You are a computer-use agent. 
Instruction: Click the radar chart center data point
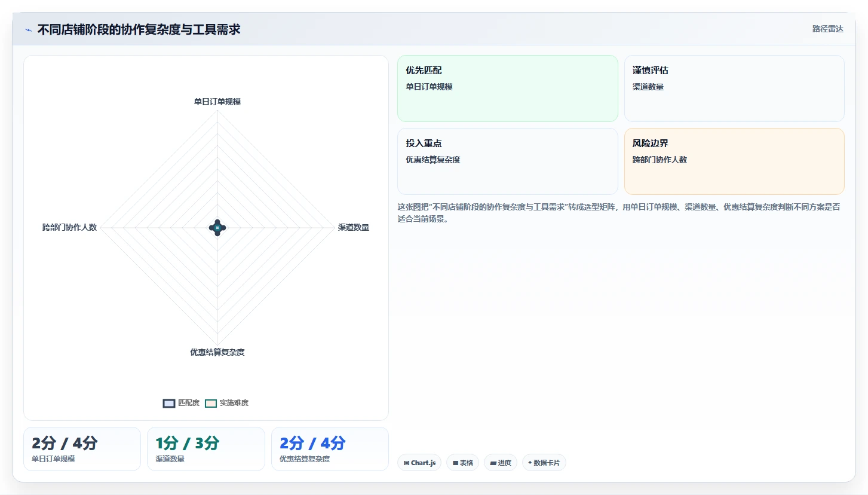point(217,228)
